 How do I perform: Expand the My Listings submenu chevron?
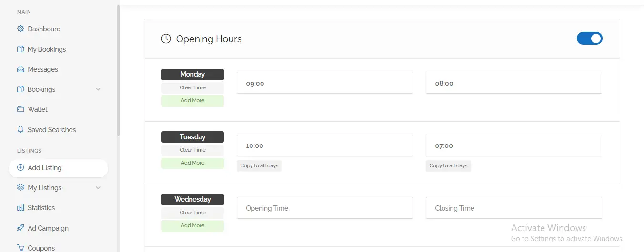click(x=98, y=188)
